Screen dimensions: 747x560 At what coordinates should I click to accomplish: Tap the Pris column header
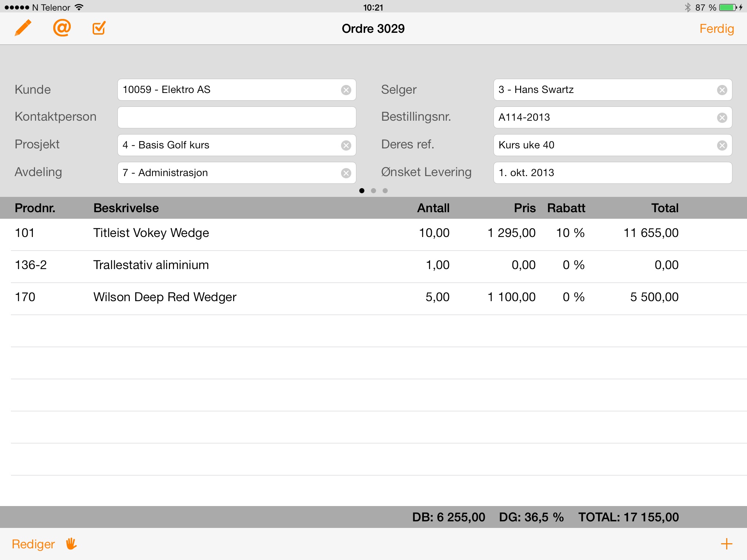(x=525, y=208)
